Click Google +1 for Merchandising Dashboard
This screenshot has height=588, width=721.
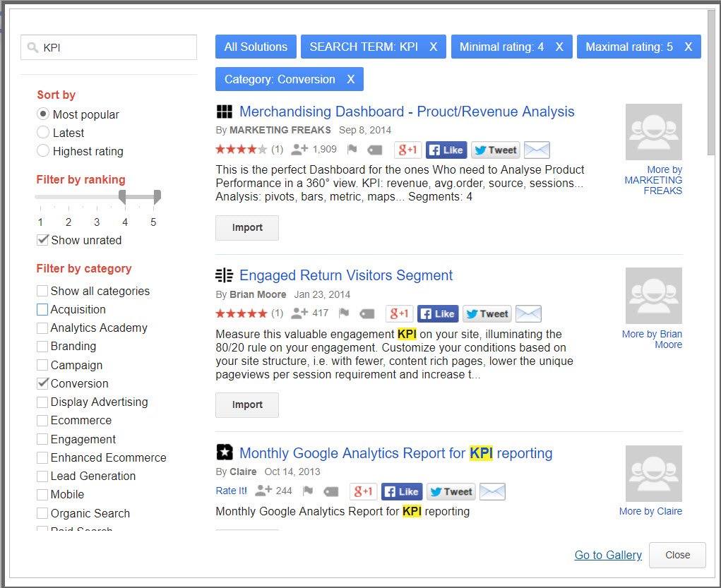tap(408, 150)
